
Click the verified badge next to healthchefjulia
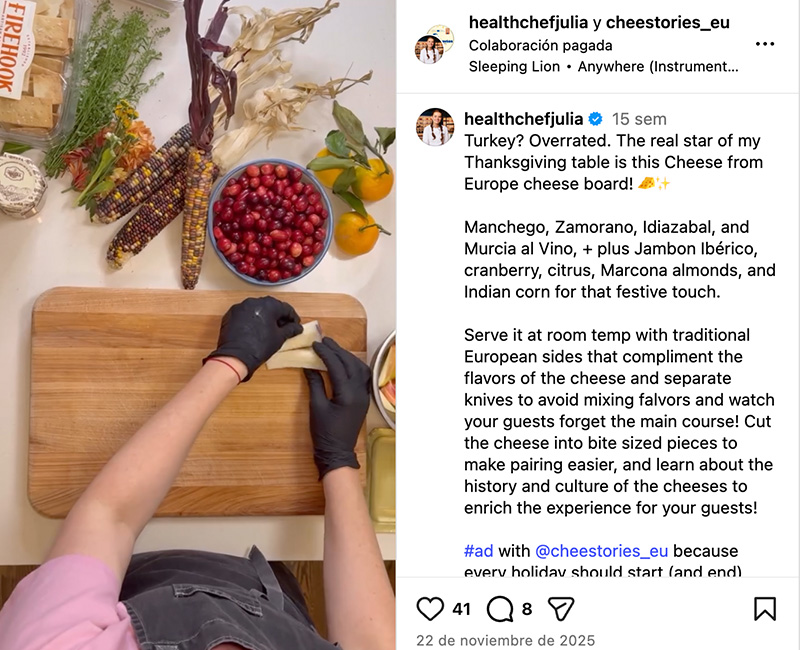[595, 119]
